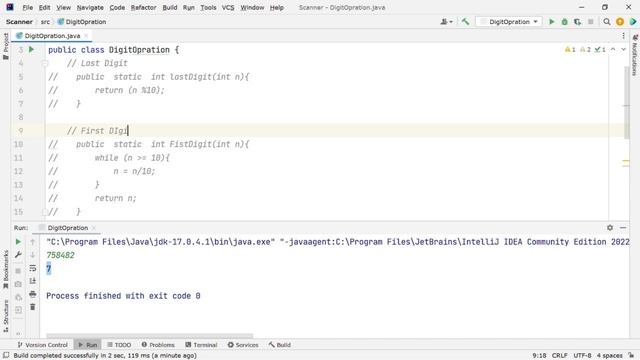The image size is (640, 360).
Task: Open the Project tool window
Action: 6,46
